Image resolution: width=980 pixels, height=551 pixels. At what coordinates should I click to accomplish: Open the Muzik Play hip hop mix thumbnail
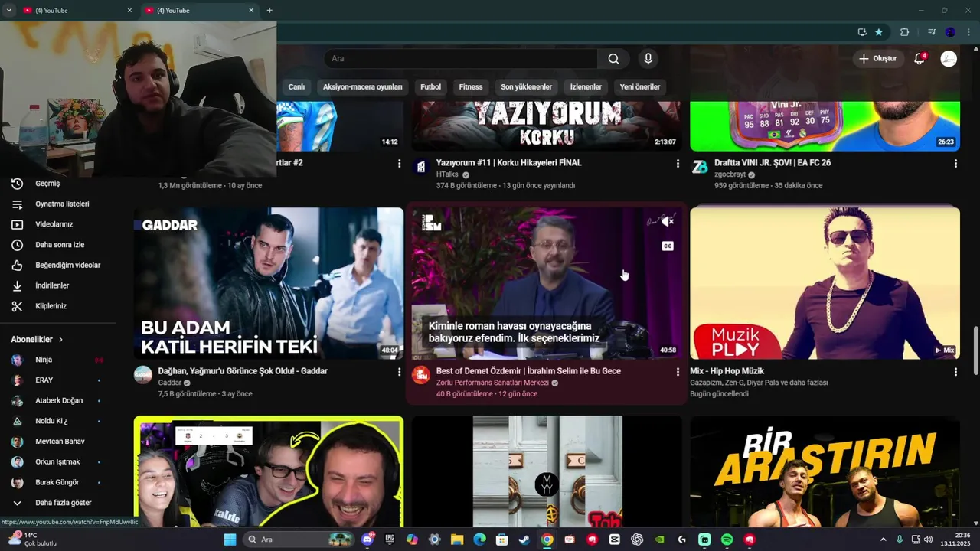click(x=825, y=283)
